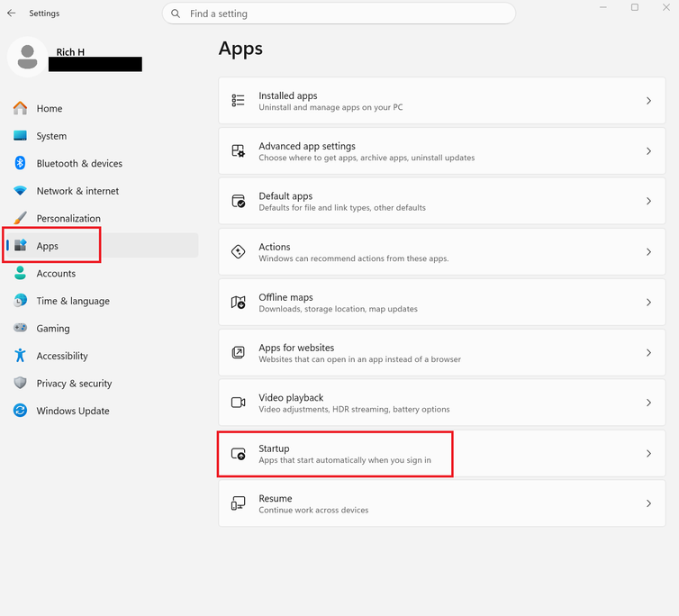
Task: Click 'Uninstall and manage apps on your PC'
Action: tap(330, 107)
